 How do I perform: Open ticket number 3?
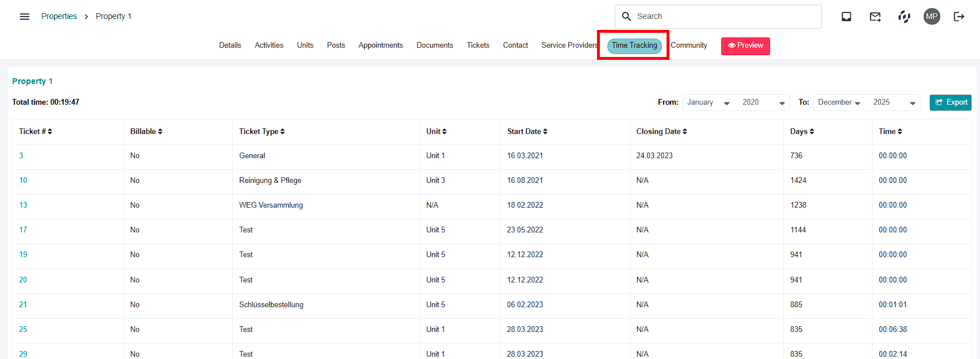(21, 156)
